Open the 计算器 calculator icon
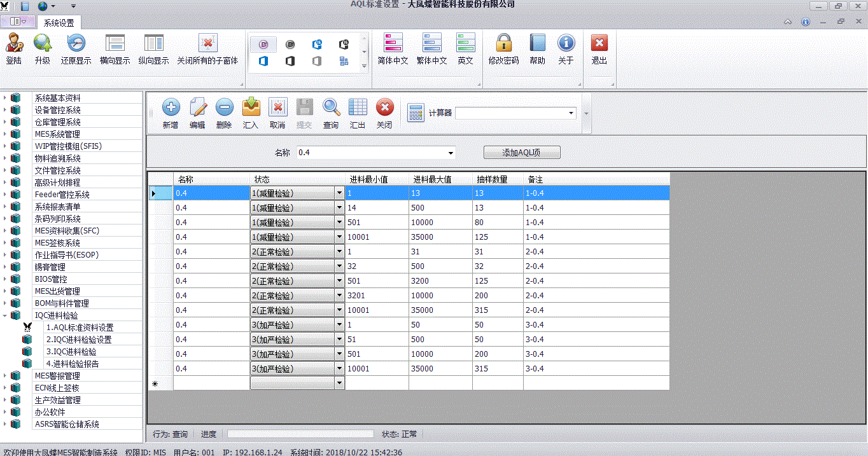Viewport: 868px width, 456px height. tap(416, 113)
